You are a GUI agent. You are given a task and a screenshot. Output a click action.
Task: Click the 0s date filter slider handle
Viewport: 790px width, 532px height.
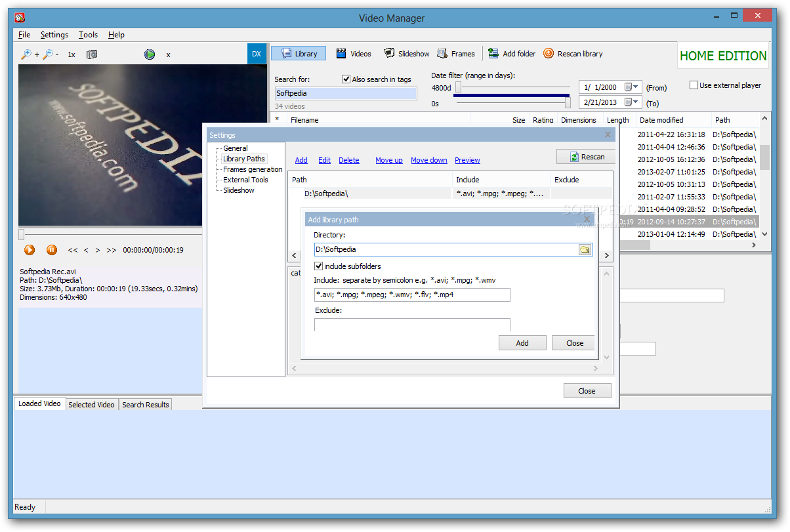click(568, 102)
